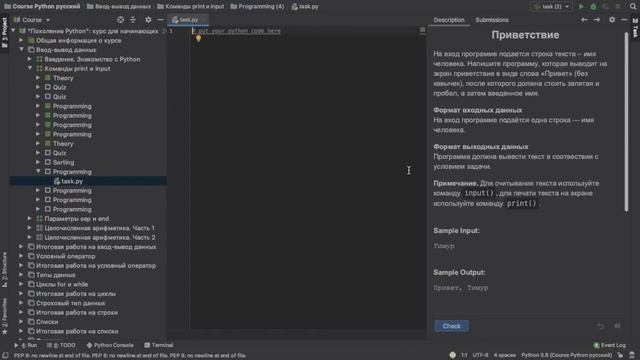
Task: Select Целочисленная арифметика. Часть 2 lesson
Action: click(100, 238)
